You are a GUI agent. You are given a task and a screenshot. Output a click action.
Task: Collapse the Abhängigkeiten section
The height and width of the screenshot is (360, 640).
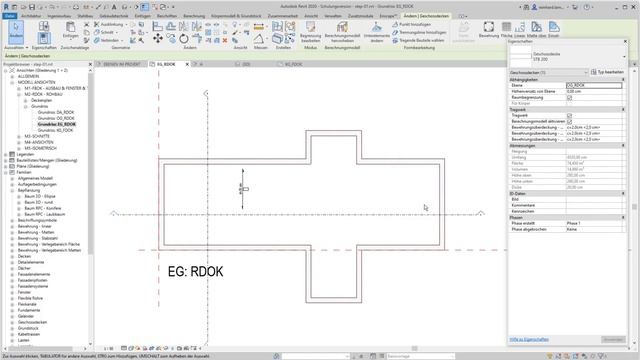623,80
